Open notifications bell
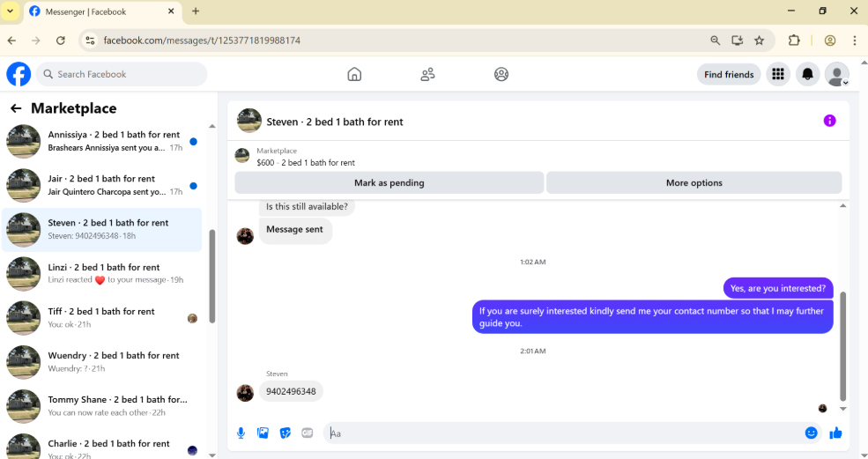868x459 pixels. point(808,74)
